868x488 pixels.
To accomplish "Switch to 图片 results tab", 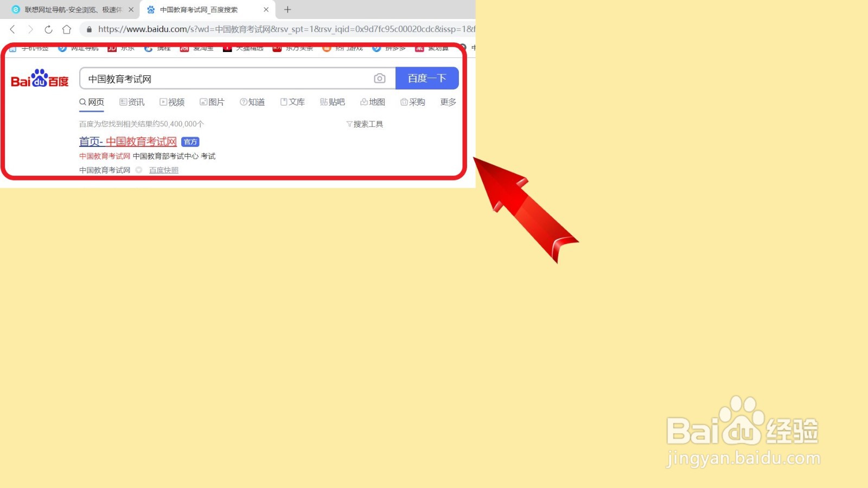I will point(212,102).
